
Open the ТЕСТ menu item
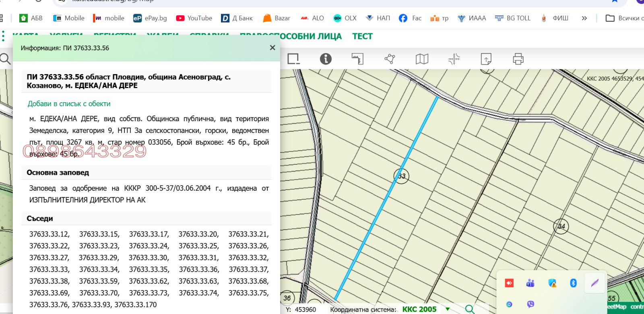[362, 36]
